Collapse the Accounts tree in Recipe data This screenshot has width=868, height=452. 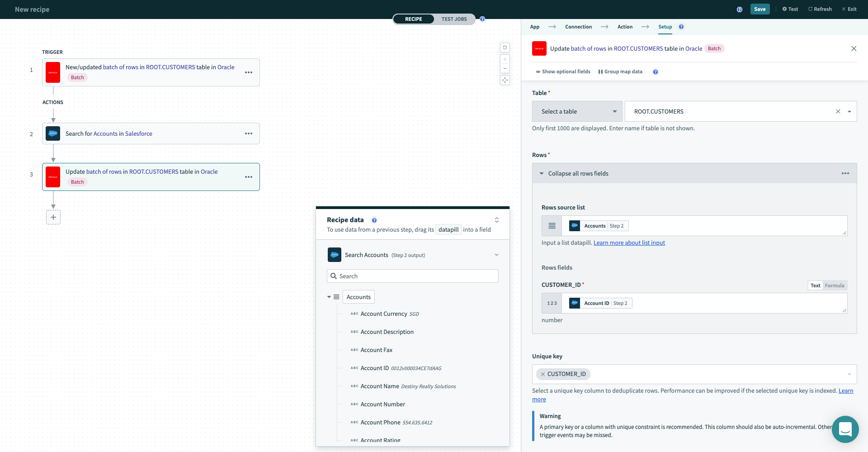pos(329,297)
